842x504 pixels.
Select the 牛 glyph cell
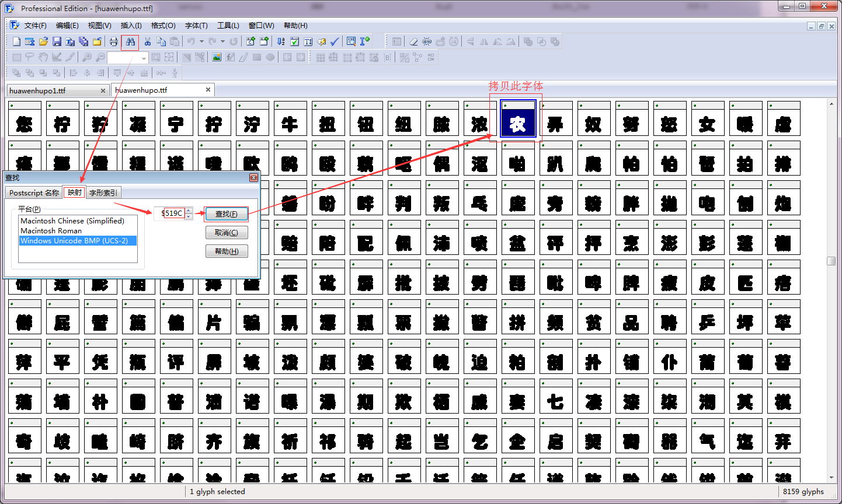[x=290, y=118]
